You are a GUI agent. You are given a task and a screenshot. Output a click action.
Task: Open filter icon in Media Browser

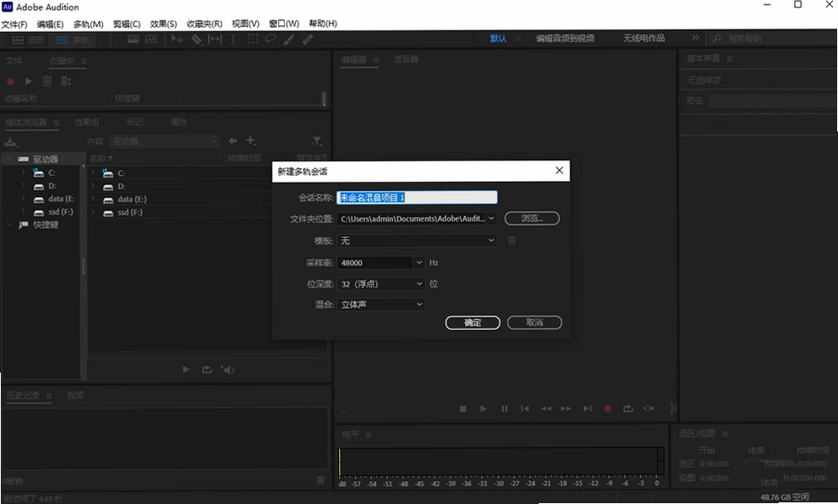click(x=317, y=141)
